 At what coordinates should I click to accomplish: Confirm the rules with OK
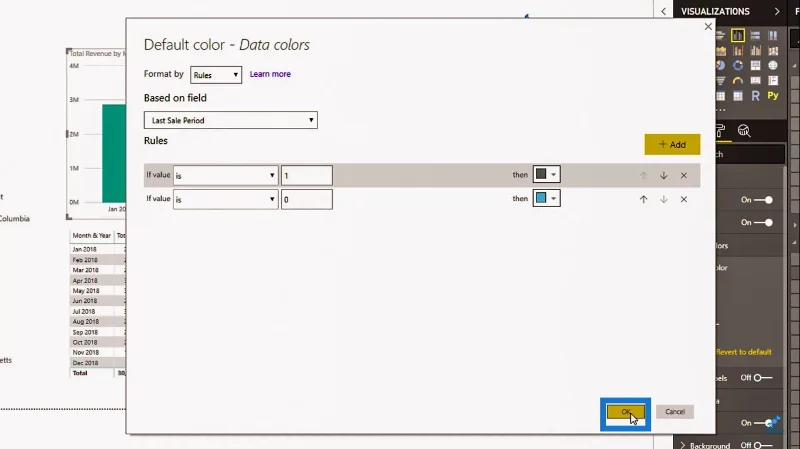[x=626, y=412]
